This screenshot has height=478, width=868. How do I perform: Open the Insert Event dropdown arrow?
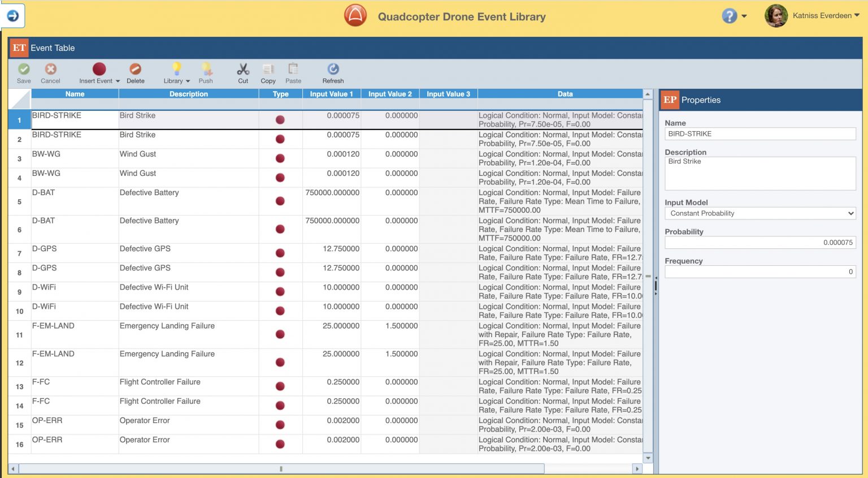pyautogui.click(x=117, y=80)
